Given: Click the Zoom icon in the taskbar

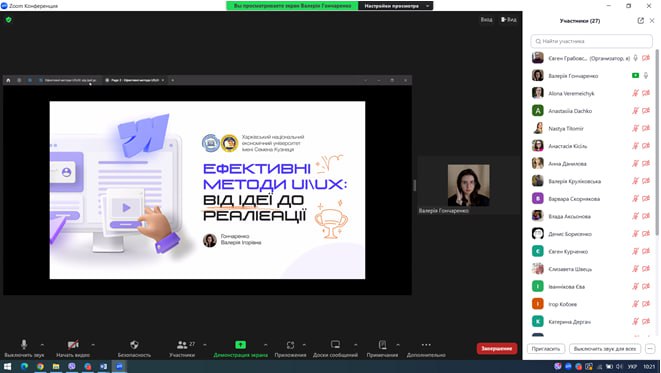Looking at the screenshot, I should (x=119, y=366).
